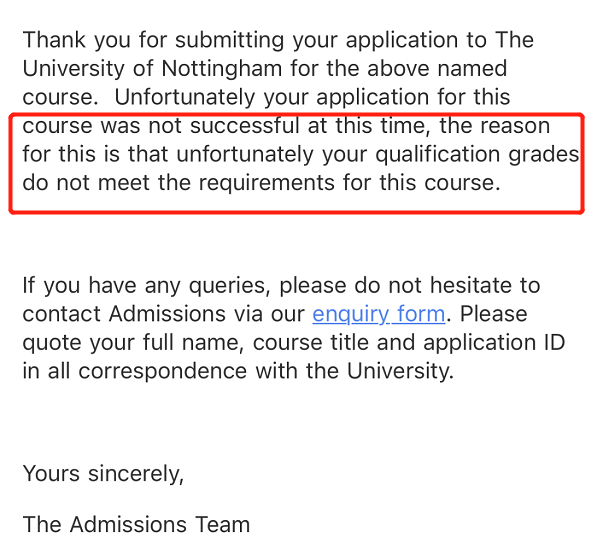
Task: Open the enquiry form link
Action: tap(378, 314)
